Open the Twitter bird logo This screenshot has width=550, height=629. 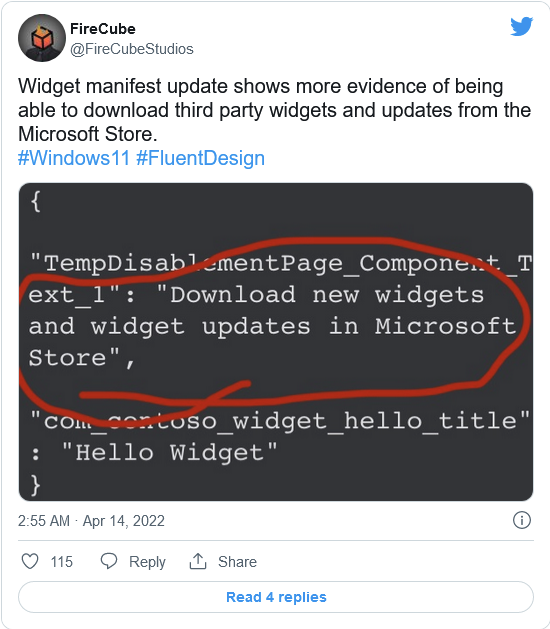coord(521,26)
